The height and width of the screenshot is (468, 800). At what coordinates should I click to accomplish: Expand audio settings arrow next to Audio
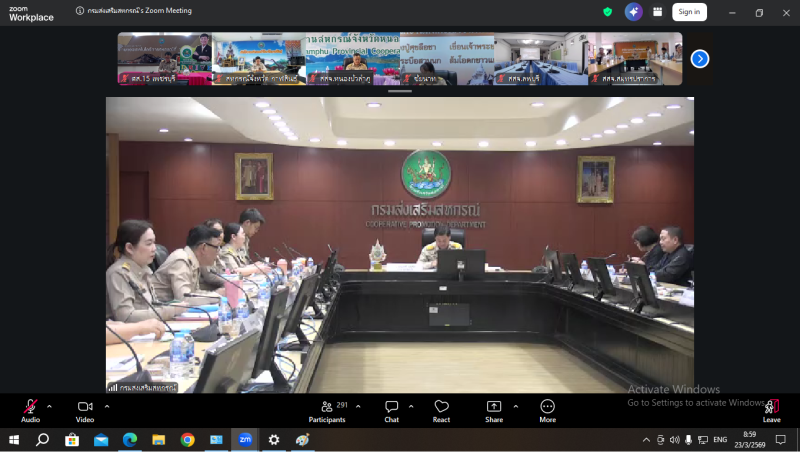click(x=49, y=406)
